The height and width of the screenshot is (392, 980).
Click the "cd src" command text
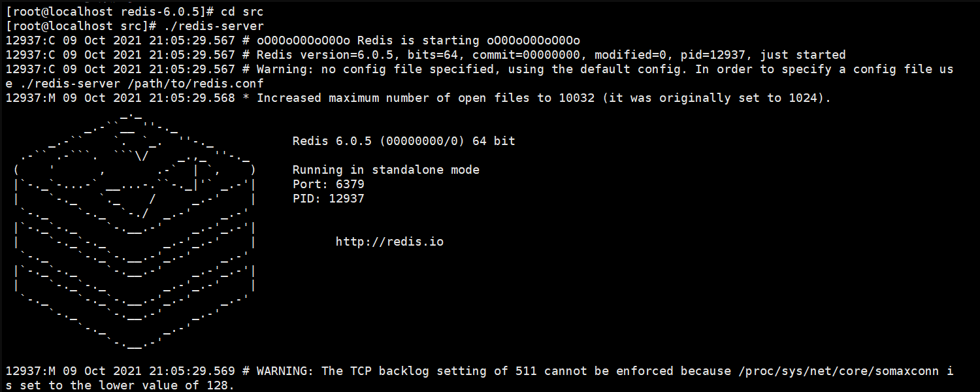[242, 12]
